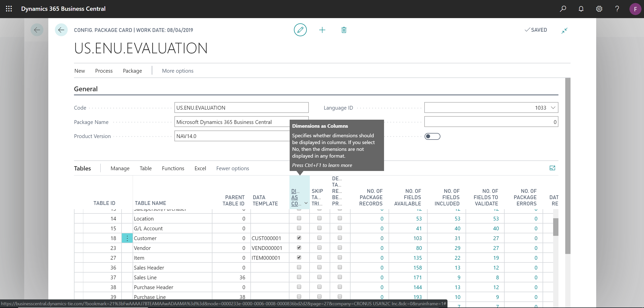644x308 pixels.
Task: Click the back navigation arrow icon
Action: pyautogui.click(x=60, y=30)
